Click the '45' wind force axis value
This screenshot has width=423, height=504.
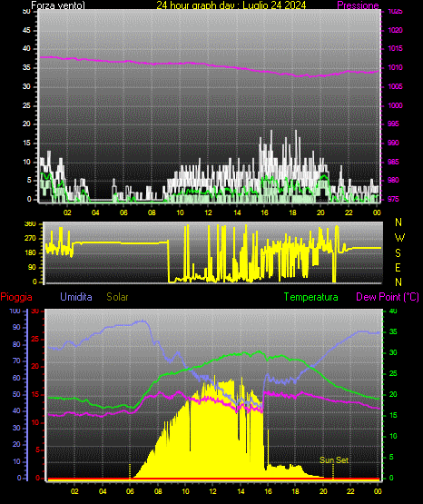26,30
